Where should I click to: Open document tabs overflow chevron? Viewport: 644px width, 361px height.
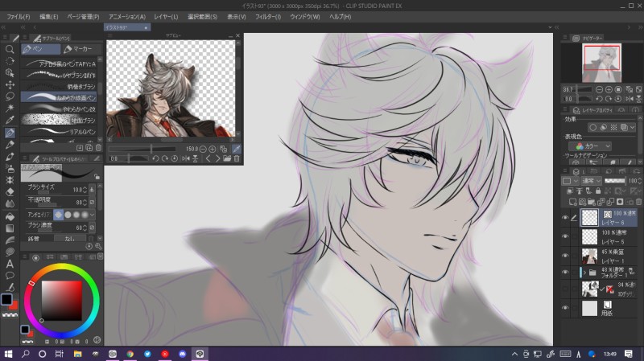pyautogui.click(x=550, y=27)
